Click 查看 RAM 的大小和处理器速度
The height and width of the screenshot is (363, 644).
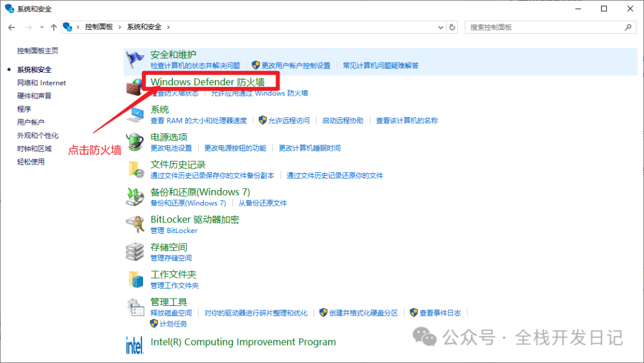(x=199, y=121)
